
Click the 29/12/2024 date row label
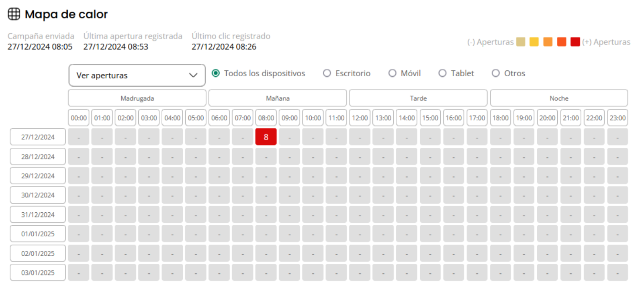pos(38,176)
